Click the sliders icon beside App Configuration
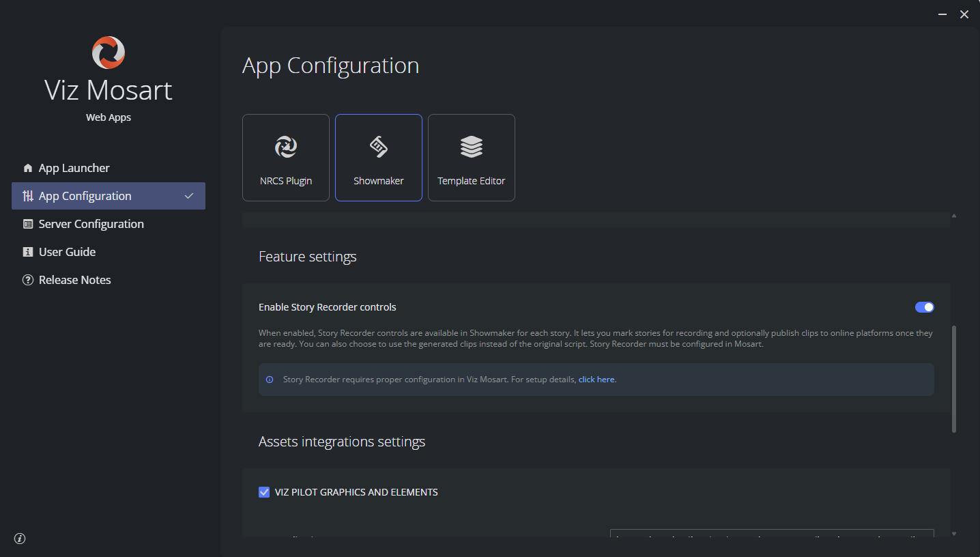Image resolution: width=980 pixels, height=557 pixels. pos(28,196)
